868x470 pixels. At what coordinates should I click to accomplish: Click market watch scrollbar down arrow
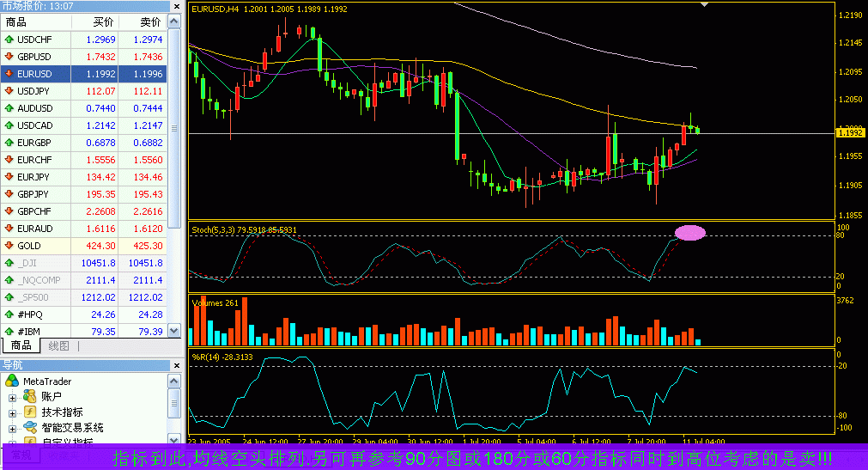(174, 331)
